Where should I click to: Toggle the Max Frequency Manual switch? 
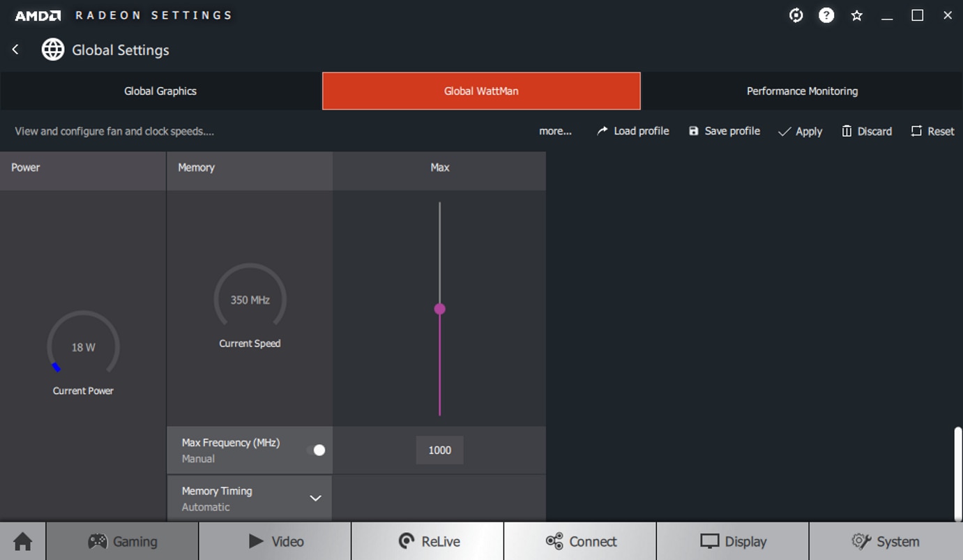[x=316, y=450]
